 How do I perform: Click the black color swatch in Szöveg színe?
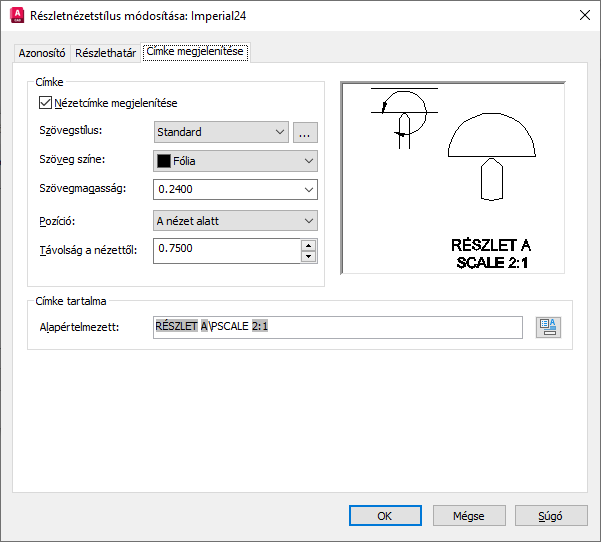pos(164,161)
